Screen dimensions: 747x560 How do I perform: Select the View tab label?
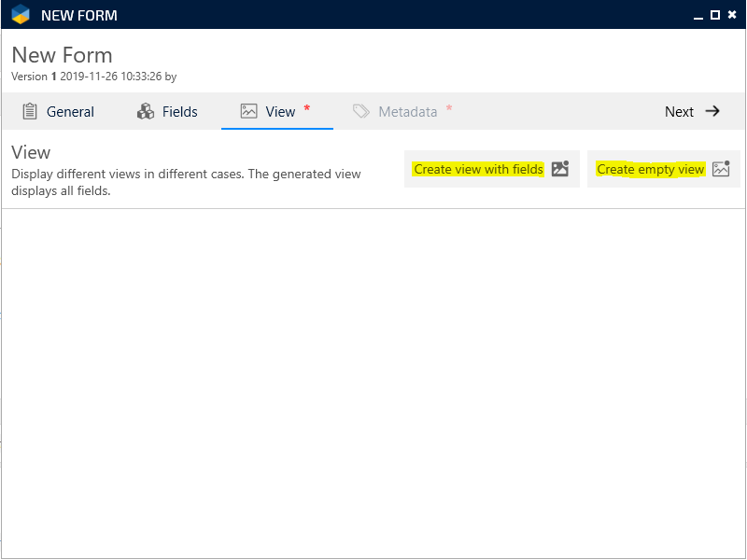280,112
